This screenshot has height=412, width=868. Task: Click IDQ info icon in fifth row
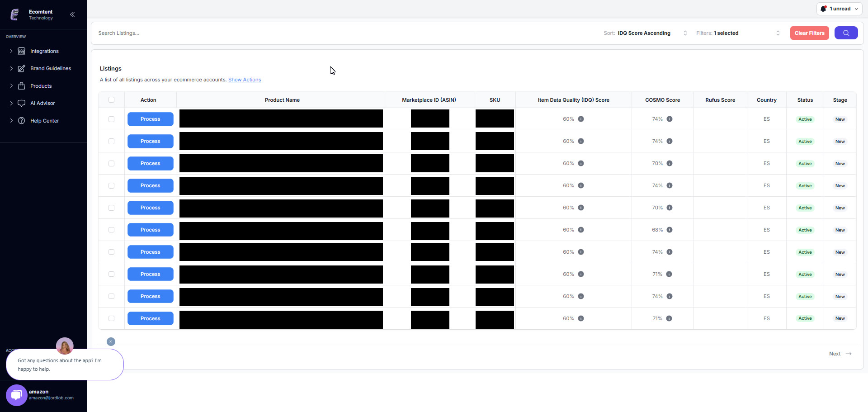581,208
